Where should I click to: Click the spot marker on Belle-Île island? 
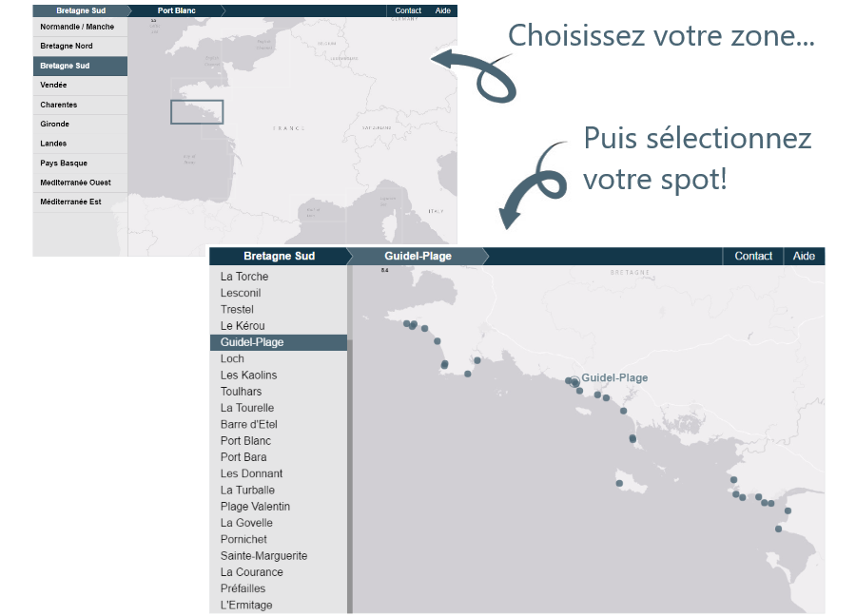(619, 483)
